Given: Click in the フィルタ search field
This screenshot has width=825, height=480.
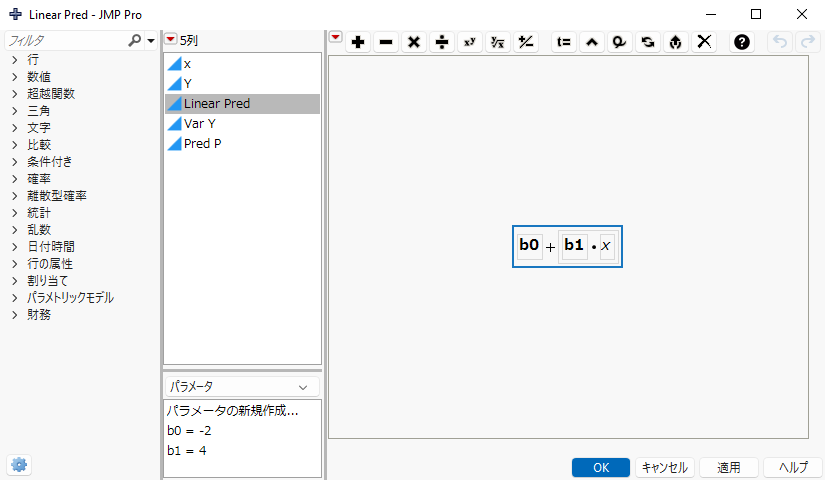Looking at the screenshot, I should click(x=66, y=41).
